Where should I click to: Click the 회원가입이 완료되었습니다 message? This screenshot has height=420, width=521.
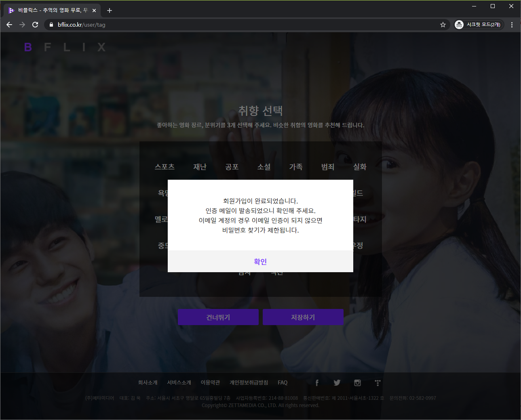260,201
